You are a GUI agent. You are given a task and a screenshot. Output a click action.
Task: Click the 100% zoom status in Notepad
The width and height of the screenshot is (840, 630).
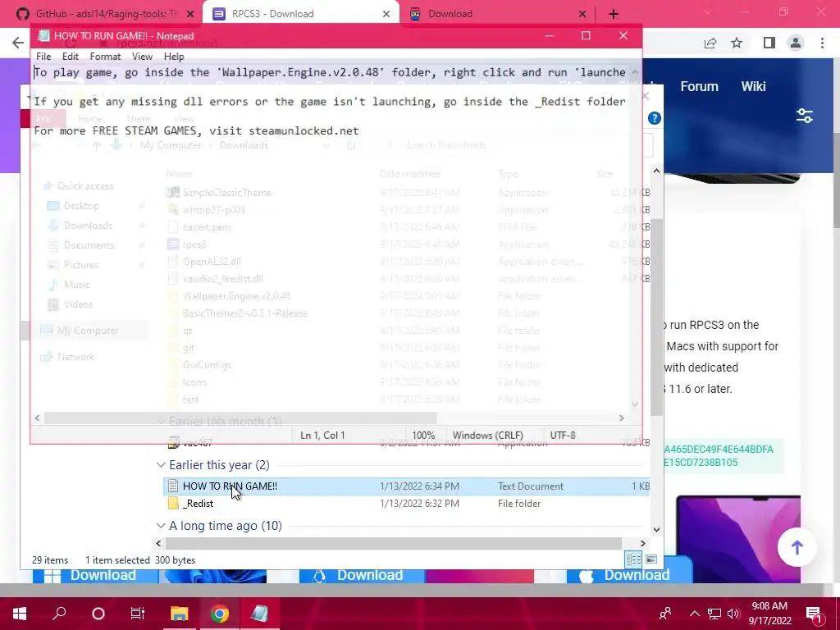[x=423, y=435]
